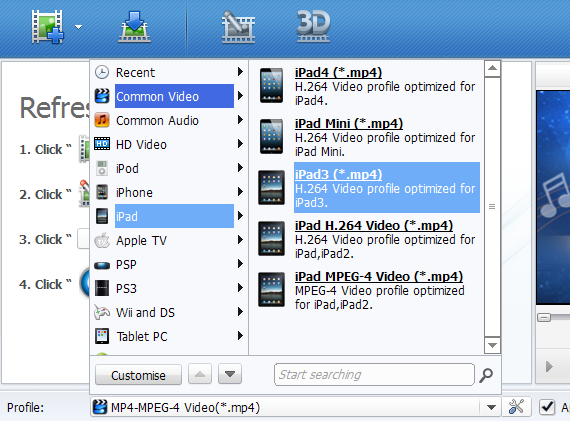Click the profile list scroll up arrow
The width and height of the screenshot is (570, 421).
(x=492, y=69)
